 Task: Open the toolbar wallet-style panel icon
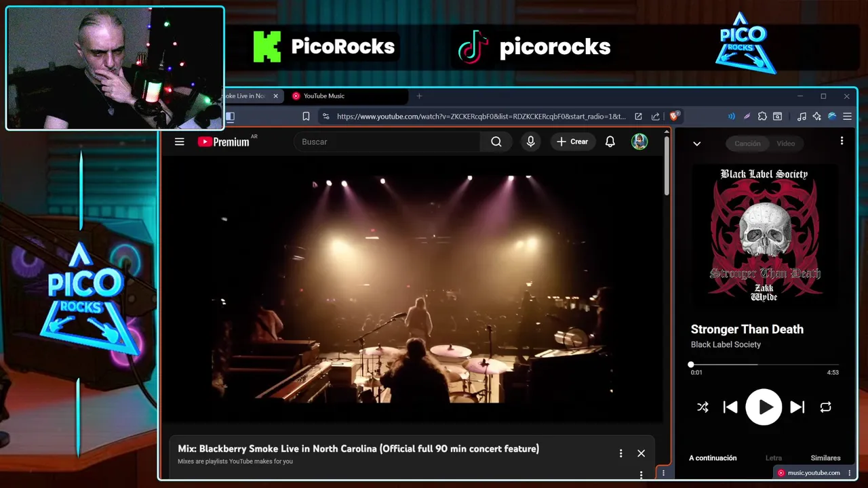pos(778,117)
